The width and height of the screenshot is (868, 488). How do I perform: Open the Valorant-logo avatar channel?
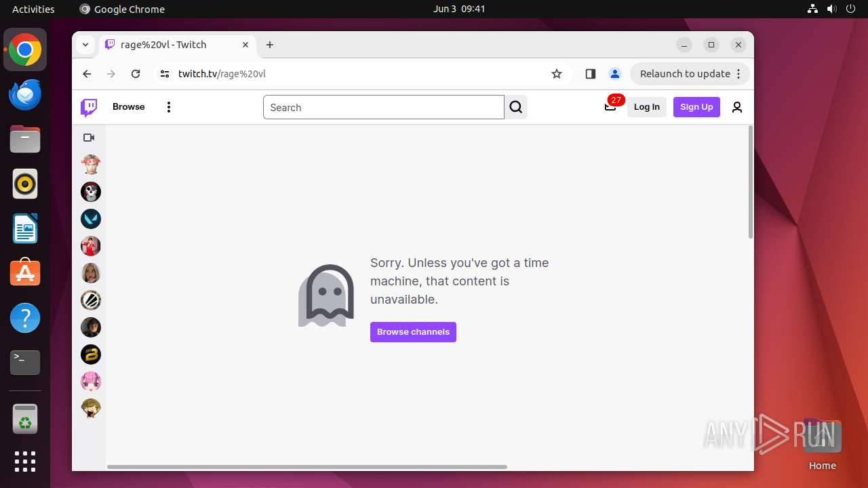click(x=91, y=219)
